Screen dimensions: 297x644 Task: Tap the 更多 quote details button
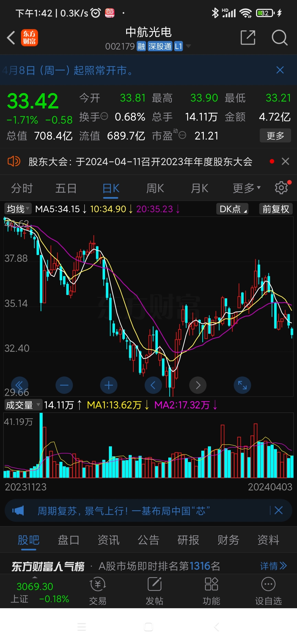275,135
